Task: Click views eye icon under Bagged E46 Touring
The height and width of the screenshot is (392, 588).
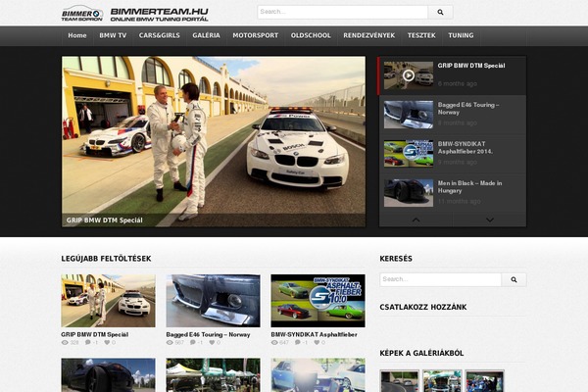Action: tap(170, 342)
